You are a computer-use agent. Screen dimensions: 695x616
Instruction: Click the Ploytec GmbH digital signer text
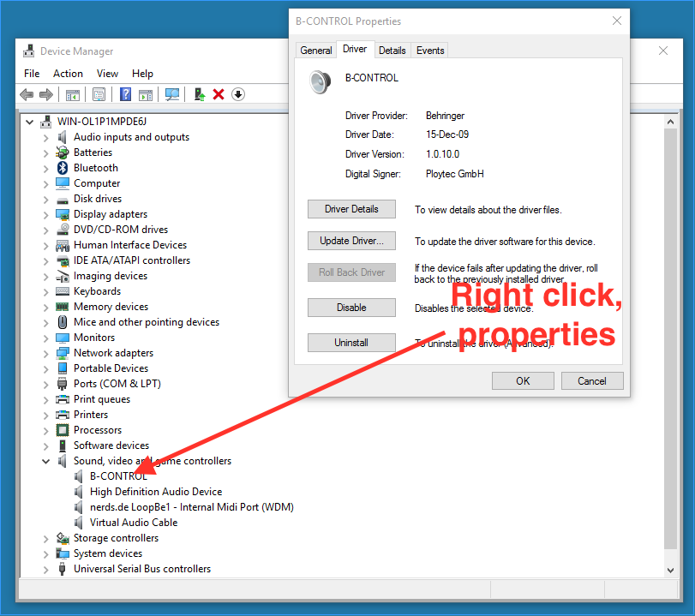tap(455, 174)
